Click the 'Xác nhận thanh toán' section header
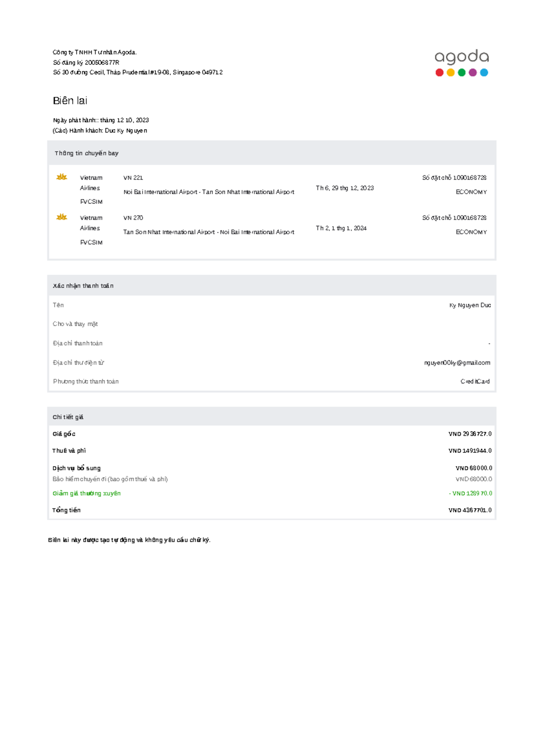The image size is (534, 756). coord(83,286)
